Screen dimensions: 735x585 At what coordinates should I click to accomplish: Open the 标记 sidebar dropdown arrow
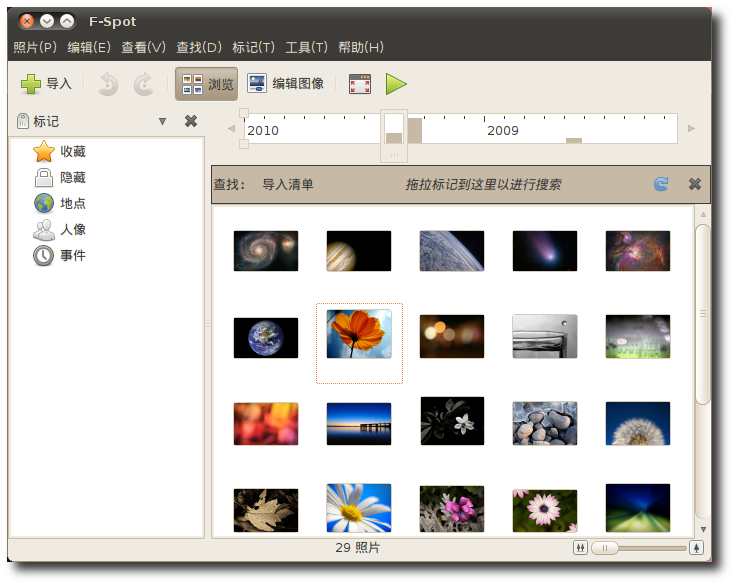(162, 121)
